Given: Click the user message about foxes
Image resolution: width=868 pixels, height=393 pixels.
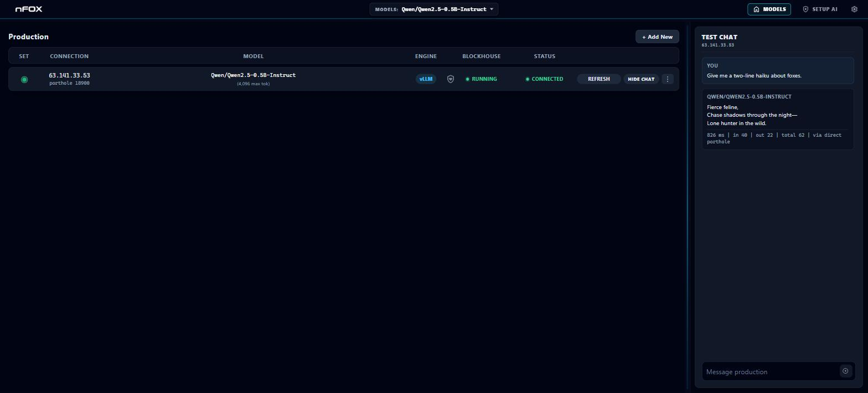Looking at the screenshot, I should 754,76.
